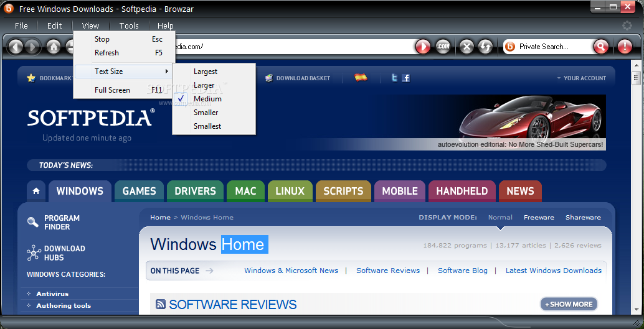Click the Refresh page toolbar icon
This screenshot has width=644, height=329.
tap(485, 47)
